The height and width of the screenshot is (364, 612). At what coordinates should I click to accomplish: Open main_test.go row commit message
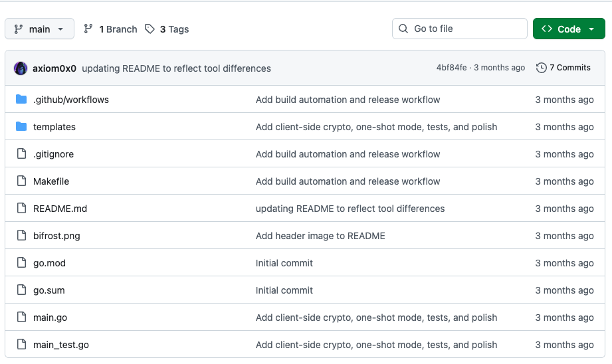tap(376, 345)
